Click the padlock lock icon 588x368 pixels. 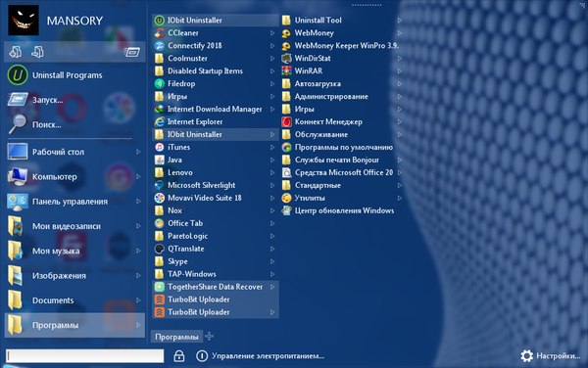coord(179,356)
